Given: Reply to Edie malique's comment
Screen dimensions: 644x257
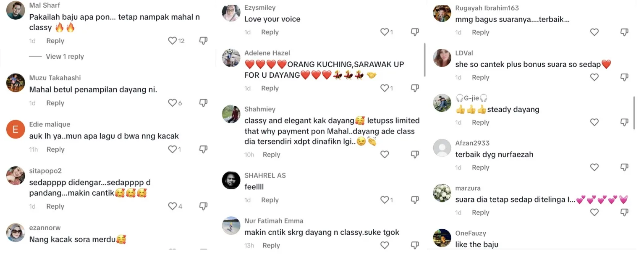Looking at the screenshot, I should click(55, 149).
